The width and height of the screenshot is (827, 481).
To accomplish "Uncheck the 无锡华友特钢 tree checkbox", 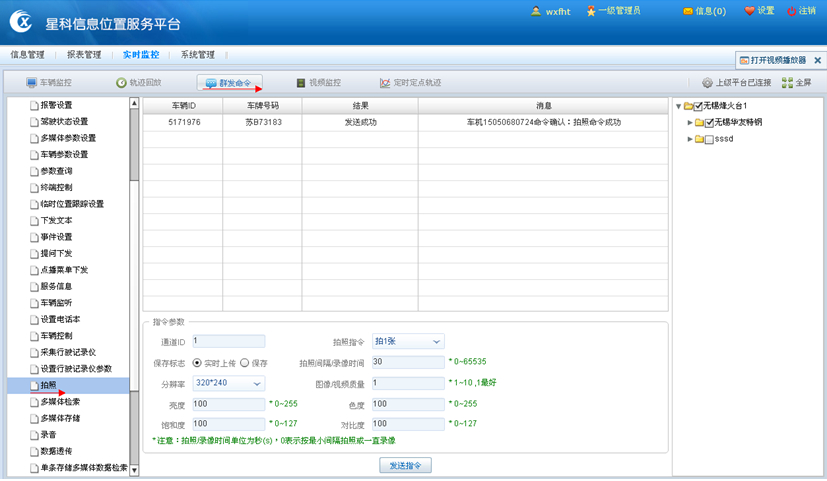I will click(709, 123).
